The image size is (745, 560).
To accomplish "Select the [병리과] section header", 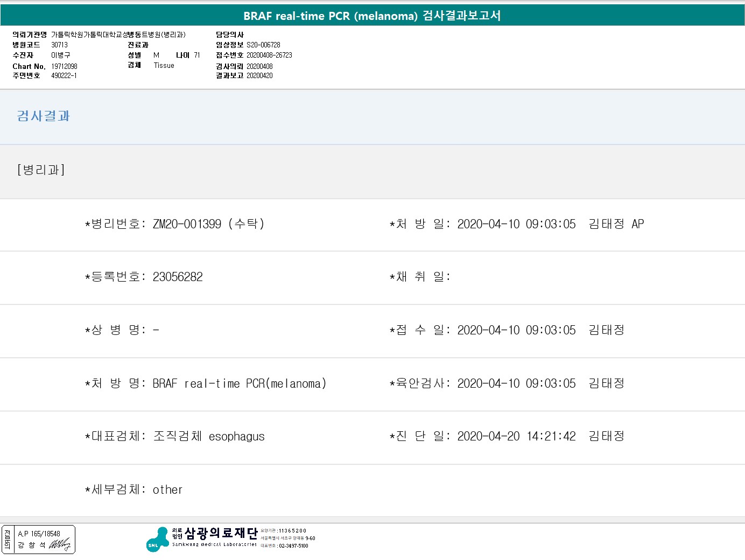I will (x=41, y=170).
